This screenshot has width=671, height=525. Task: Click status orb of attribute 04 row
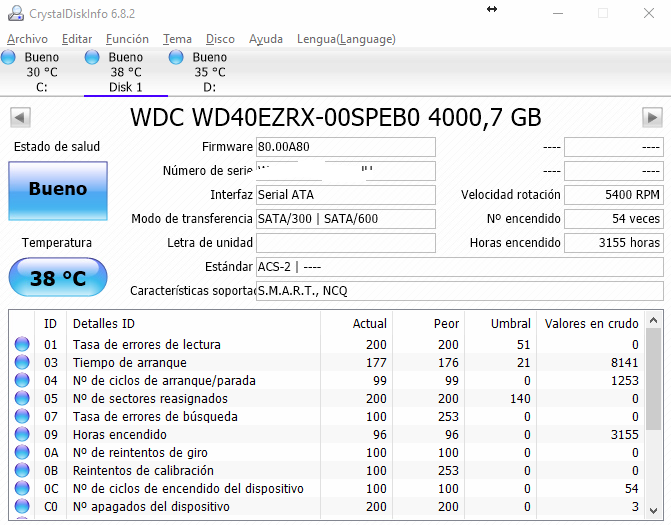coord(22,380)
